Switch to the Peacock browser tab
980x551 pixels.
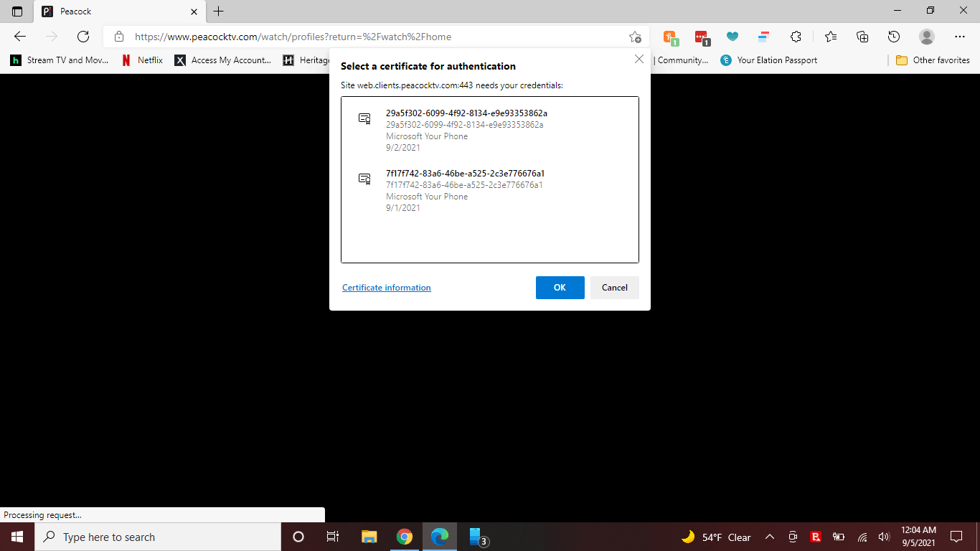pos(93,11)
